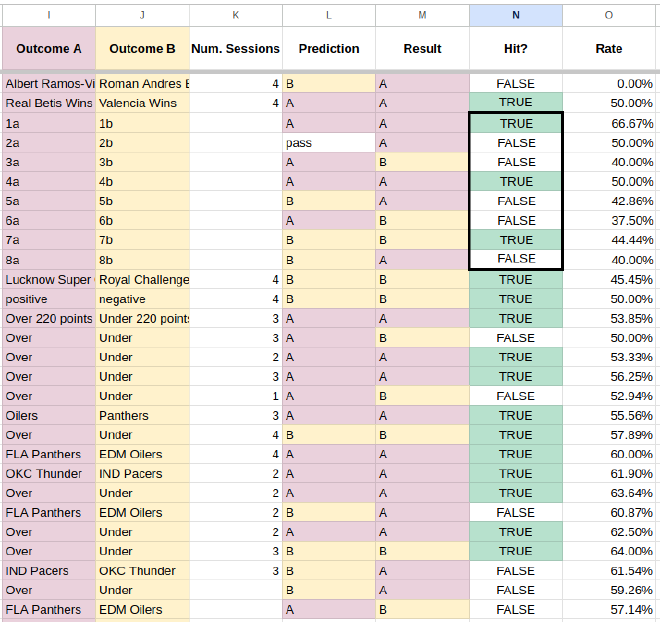Click the 64.00% rate cell

click(x=608, y=551)
